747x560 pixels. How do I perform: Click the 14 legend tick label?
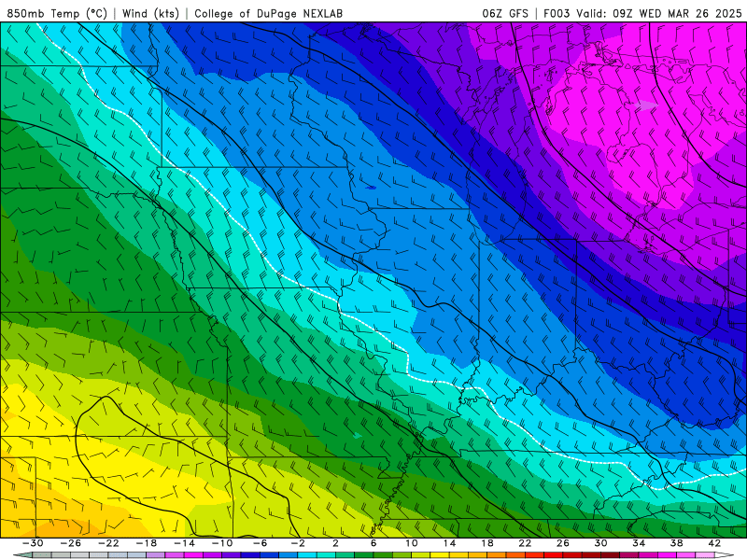coord(449,543)
